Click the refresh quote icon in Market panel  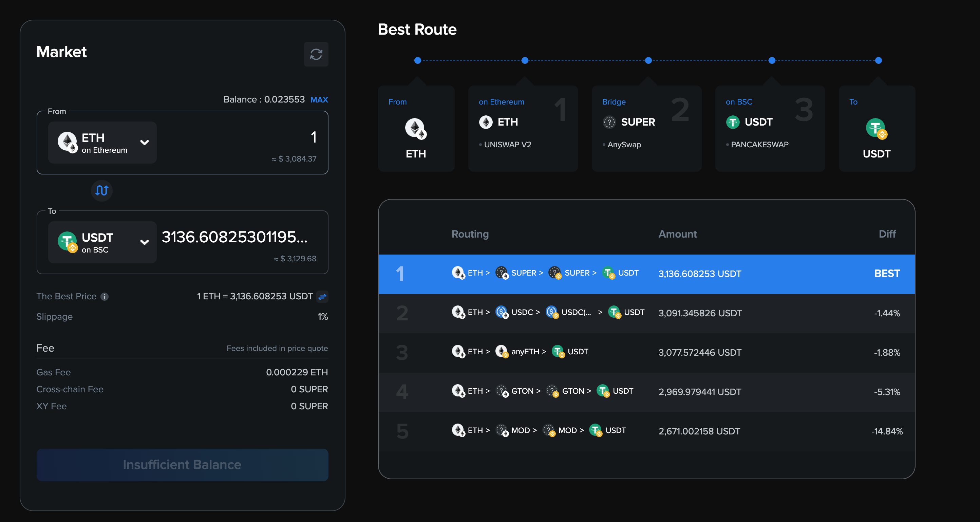316,54
